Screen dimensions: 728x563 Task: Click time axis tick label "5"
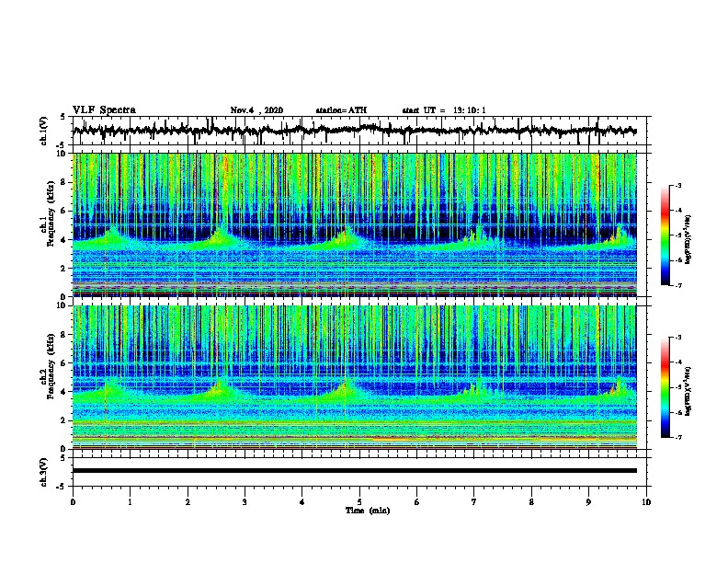pyautogui.click(x=359, y=502)
